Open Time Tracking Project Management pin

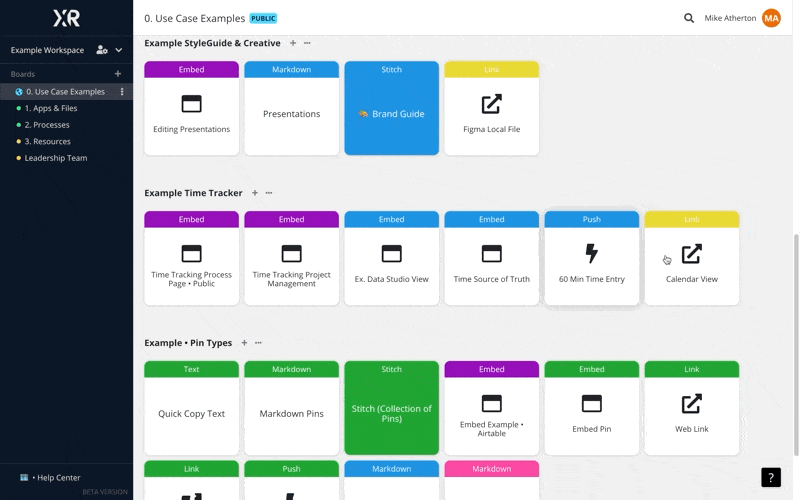[x=291, y=258]
